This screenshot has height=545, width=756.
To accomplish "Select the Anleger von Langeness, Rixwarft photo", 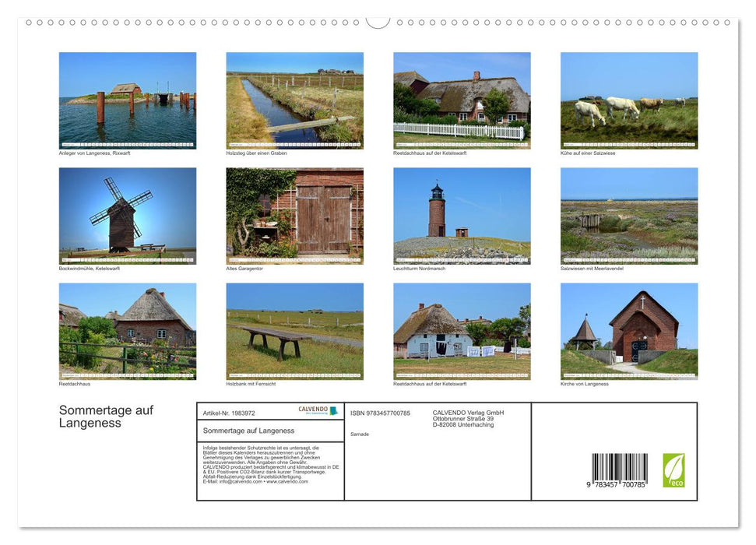I will pyautogui.click(x=128, y=100).
